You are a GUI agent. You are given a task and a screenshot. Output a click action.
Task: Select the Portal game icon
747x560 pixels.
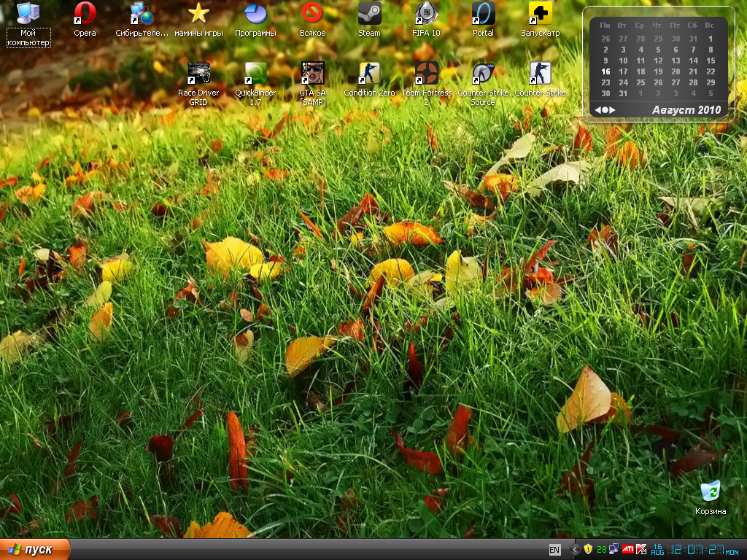pyautogui.click(x=483, y=13)
